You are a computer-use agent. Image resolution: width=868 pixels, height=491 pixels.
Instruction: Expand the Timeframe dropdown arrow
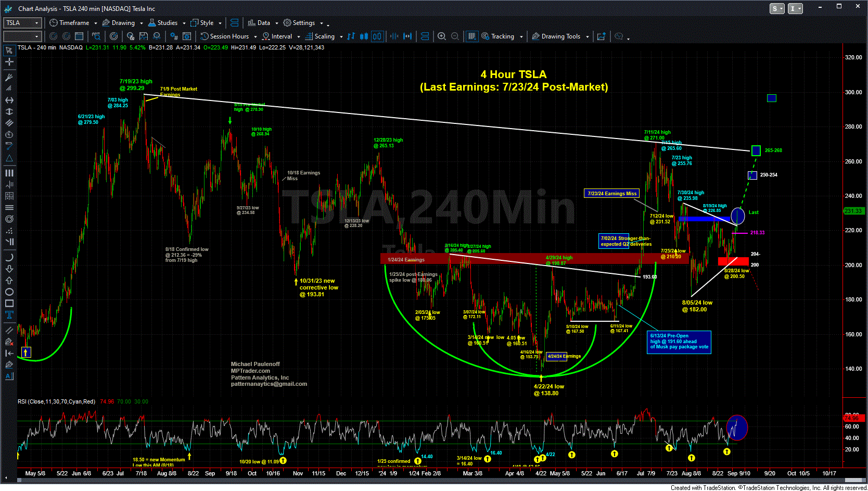pyautogui.click(x=95, y=23)
